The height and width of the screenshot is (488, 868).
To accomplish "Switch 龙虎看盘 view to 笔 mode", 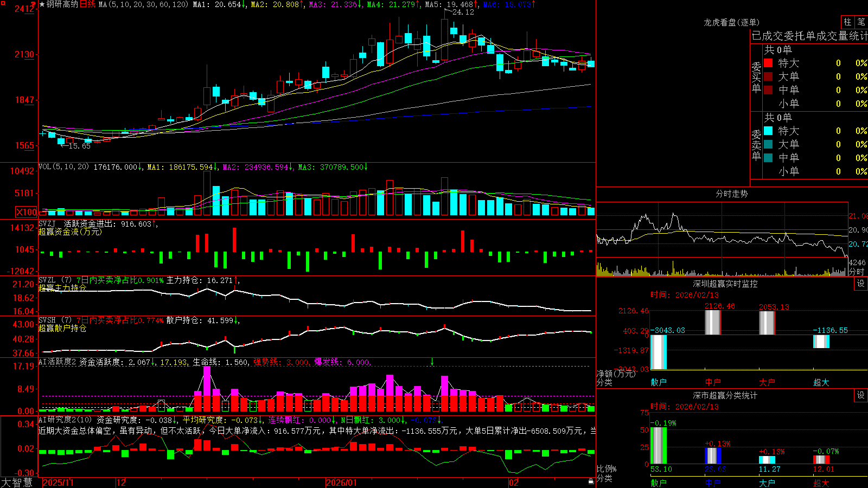I will (861, 22).
